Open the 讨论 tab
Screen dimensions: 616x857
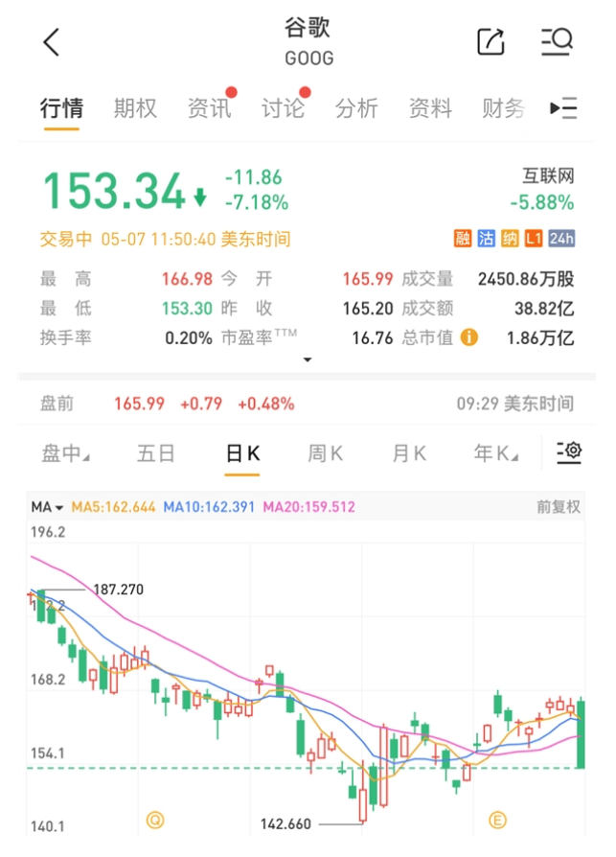[x=283, y=107]
